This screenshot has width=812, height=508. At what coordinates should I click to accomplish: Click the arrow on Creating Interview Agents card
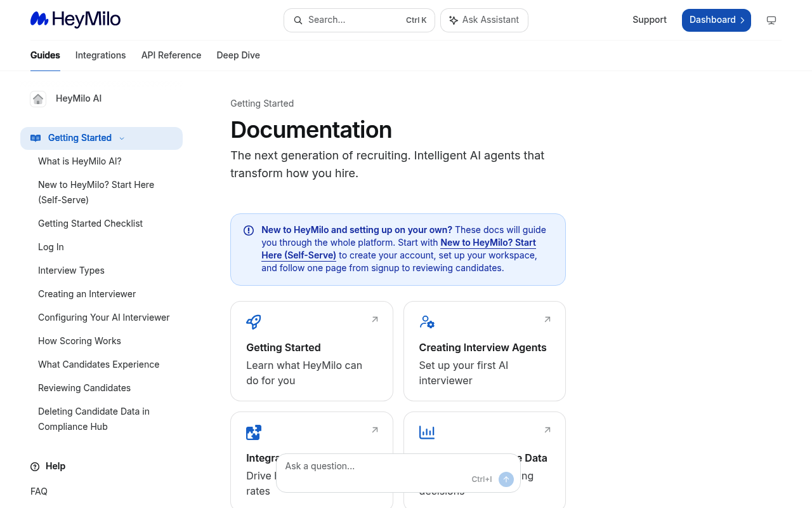pyautogui.click(x=547, y=319)
